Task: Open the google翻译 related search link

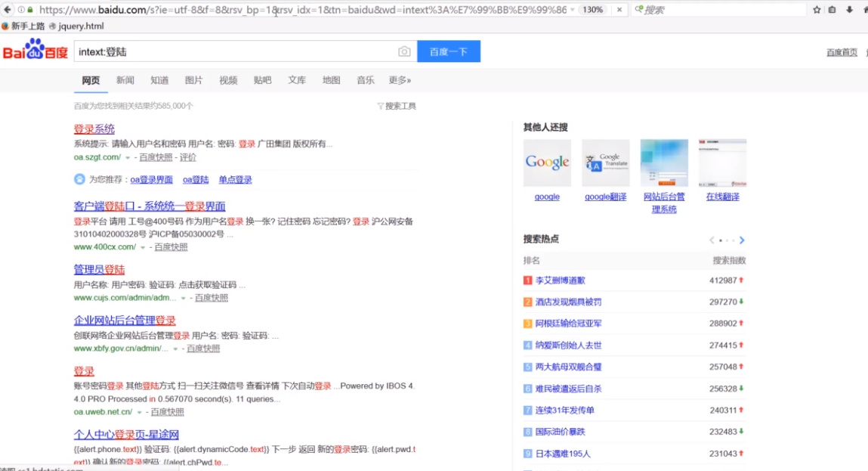Action: 606,197
